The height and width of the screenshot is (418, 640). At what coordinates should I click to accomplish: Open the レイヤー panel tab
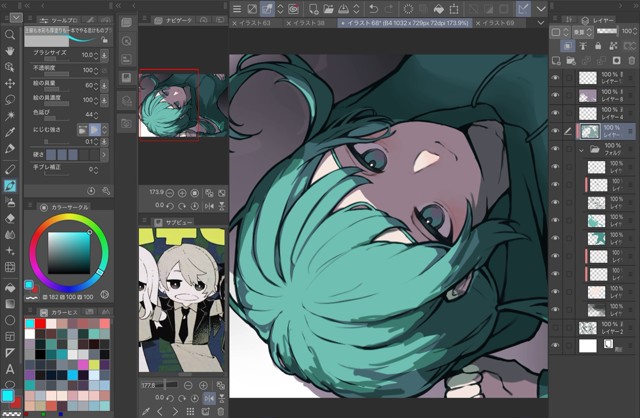coord(597,20)
